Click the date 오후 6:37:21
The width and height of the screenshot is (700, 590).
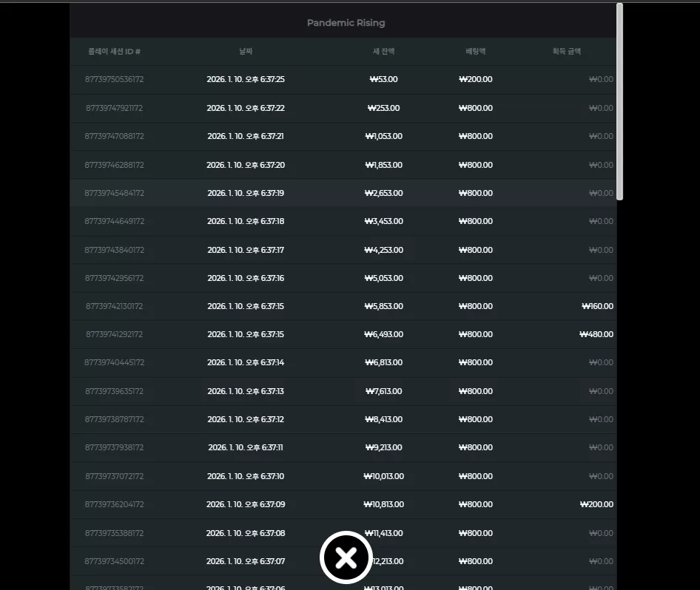[246, 136]
